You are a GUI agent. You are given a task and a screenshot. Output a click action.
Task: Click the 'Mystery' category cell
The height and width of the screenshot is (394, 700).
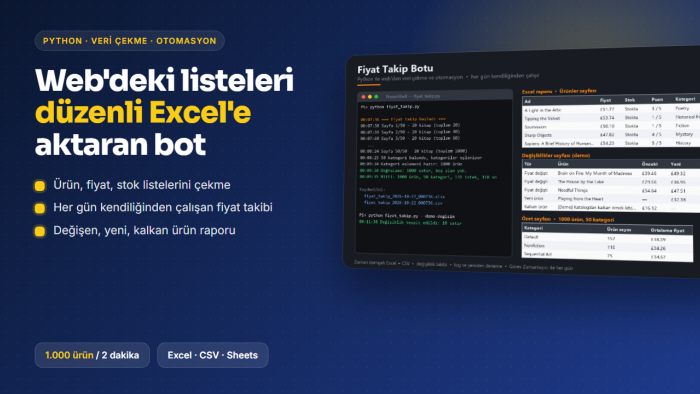point(684,134)
